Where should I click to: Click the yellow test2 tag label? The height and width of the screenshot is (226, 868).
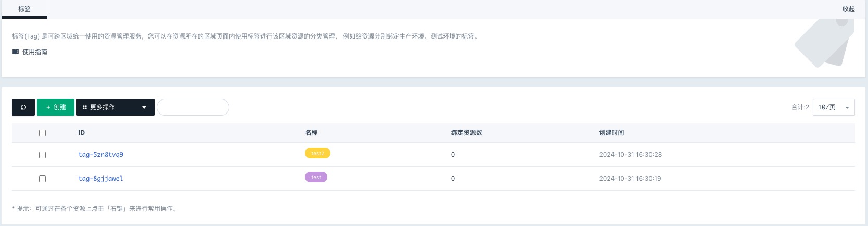point(317,153)
